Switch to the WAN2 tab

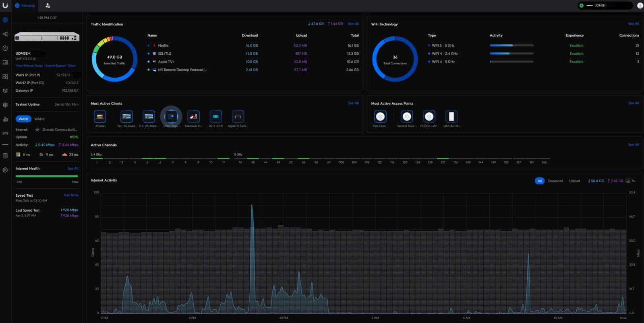coord(39,119)
